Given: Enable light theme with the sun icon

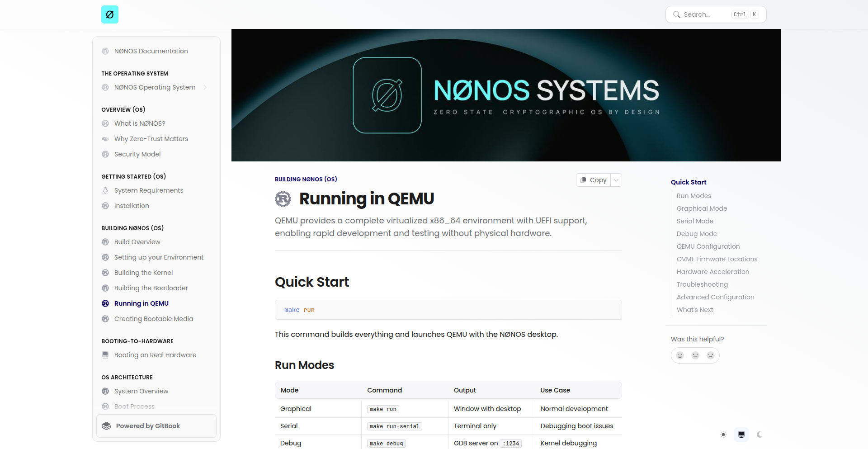Looking at the screenshot, I should point(723,435).
